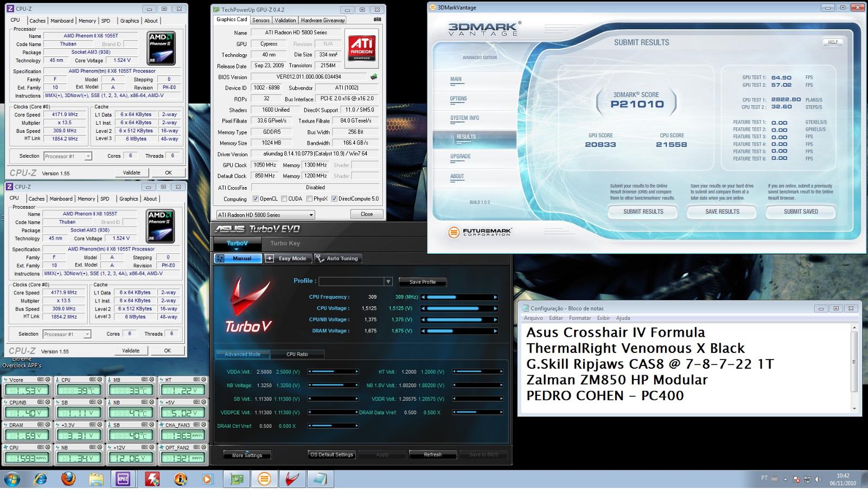Open Notepad Formatar menu
Image resolution: width=868 pixels, height=501 pixels.
tap(580, 318)
